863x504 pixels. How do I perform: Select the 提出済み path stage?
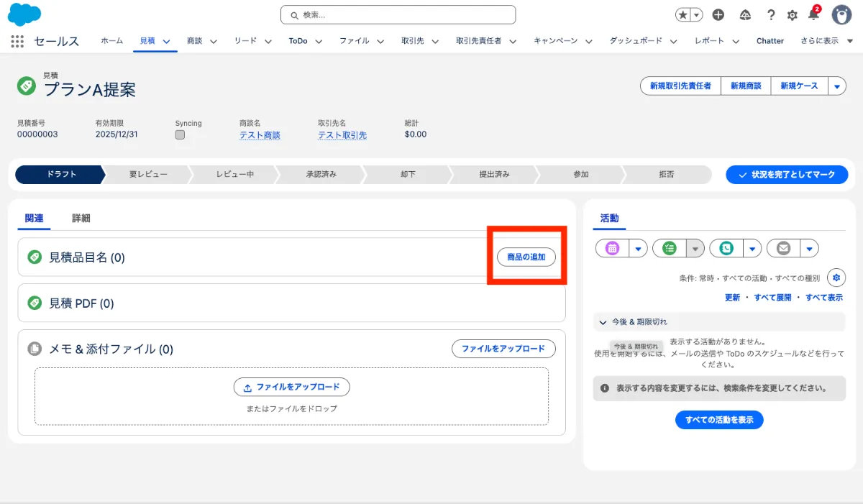tap(494, 174)
